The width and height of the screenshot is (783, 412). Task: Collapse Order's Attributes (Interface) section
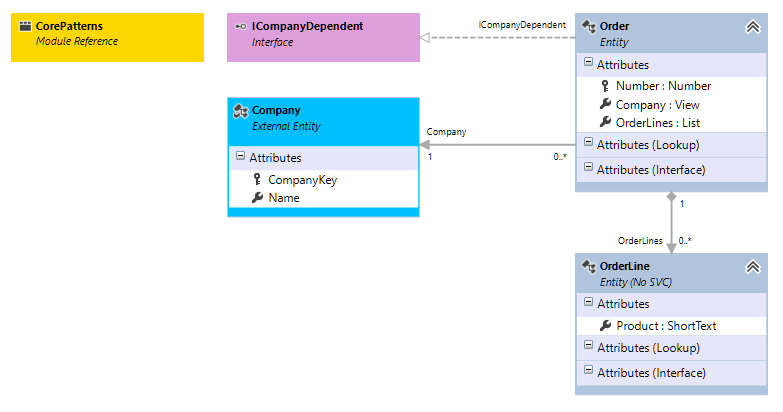[588, 167]
